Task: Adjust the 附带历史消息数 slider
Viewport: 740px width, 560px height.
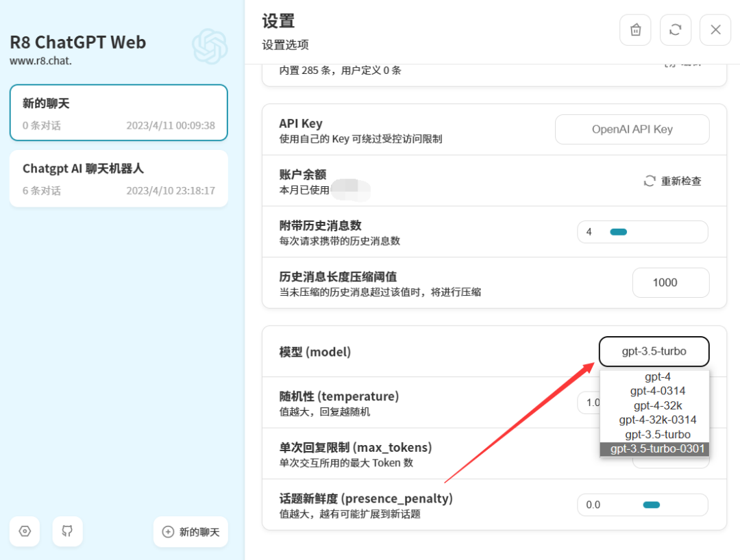Action: 642,232
